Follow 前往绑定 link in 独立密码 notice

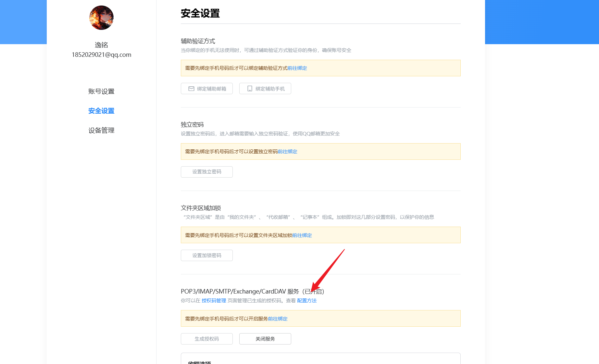pos(287,152)
